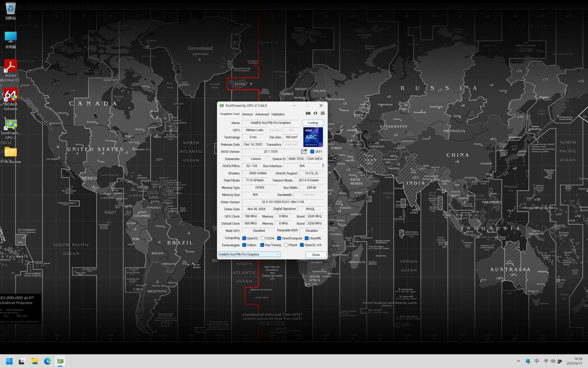The image size is (588, 368).
Task: Open the GPU-Z hamburger menu
Action: [323, 113]
